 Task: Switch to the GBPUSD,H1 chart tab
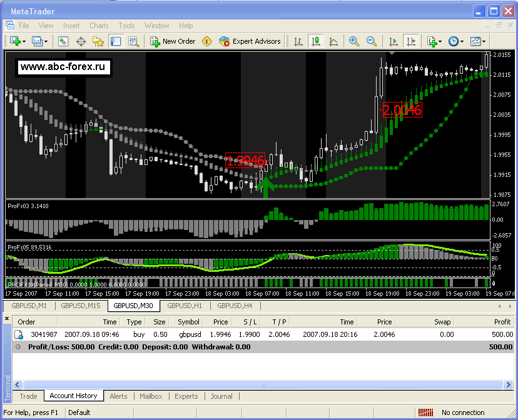[185, 306]
